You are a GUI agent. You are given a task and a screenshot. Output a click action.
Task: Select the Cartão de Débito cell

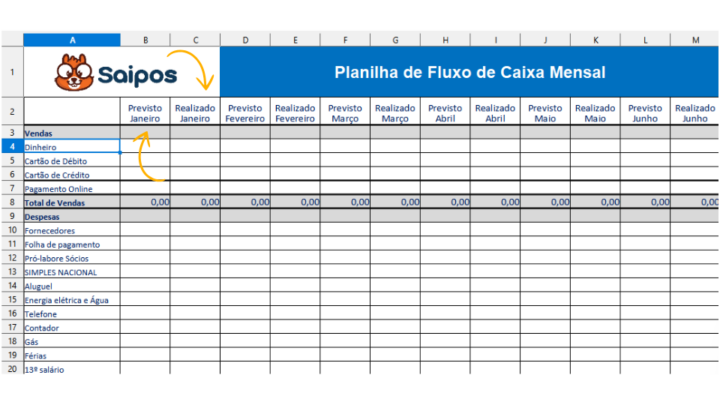(x=72, y=160)
